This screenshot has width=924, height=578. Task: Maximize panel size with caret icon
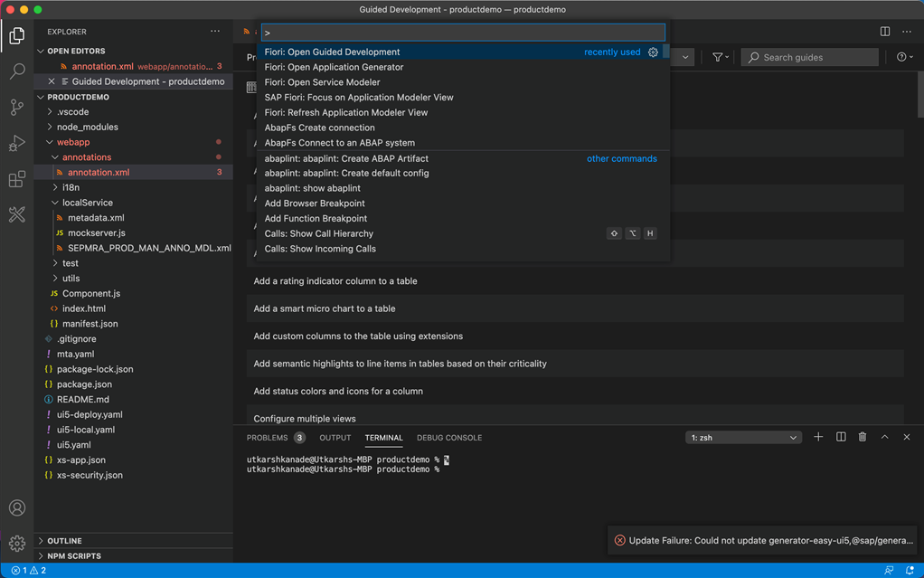pos(884,437)
